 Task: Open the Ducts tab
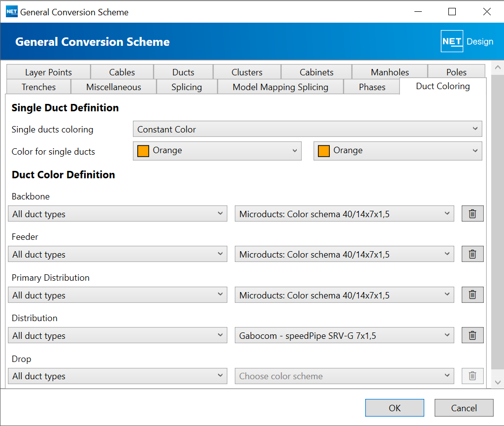pos(183,72)
